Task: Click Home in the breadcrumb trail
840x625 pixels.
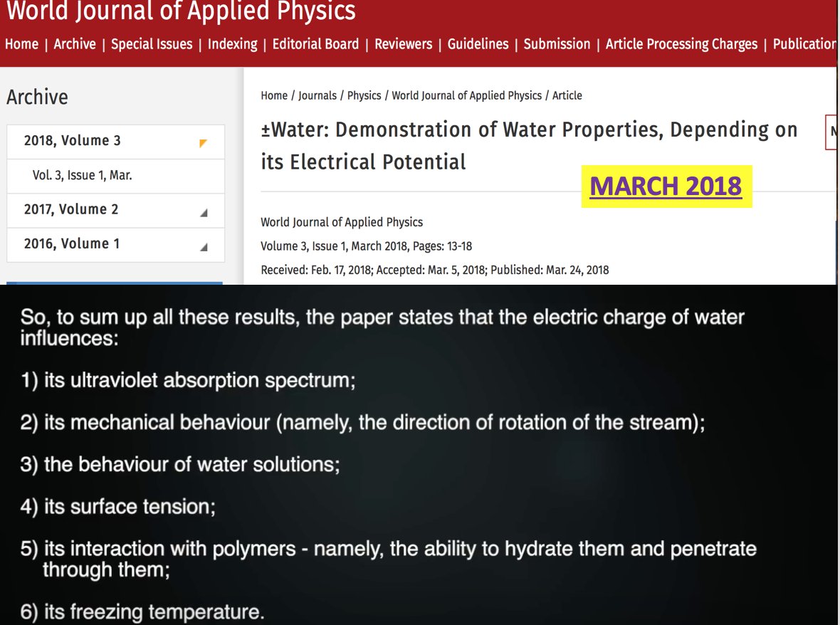Action: (274, 95)
